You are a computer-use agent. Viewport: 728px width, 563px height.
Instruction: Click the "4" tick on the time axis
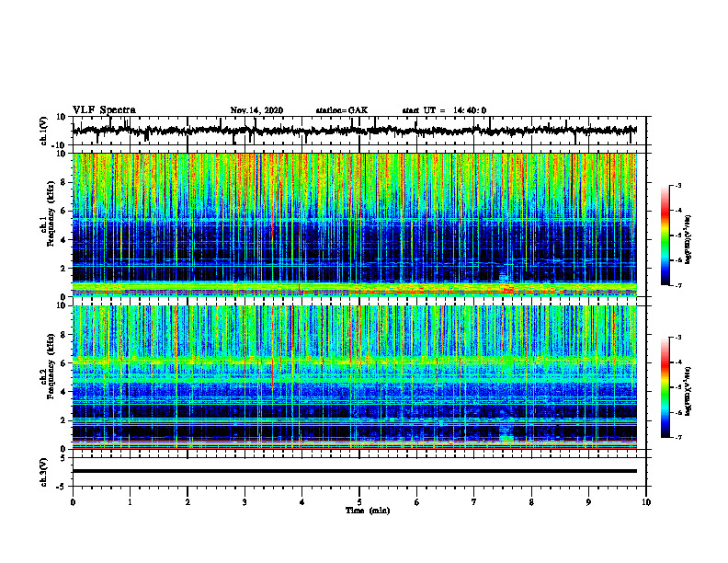(302, 502)
